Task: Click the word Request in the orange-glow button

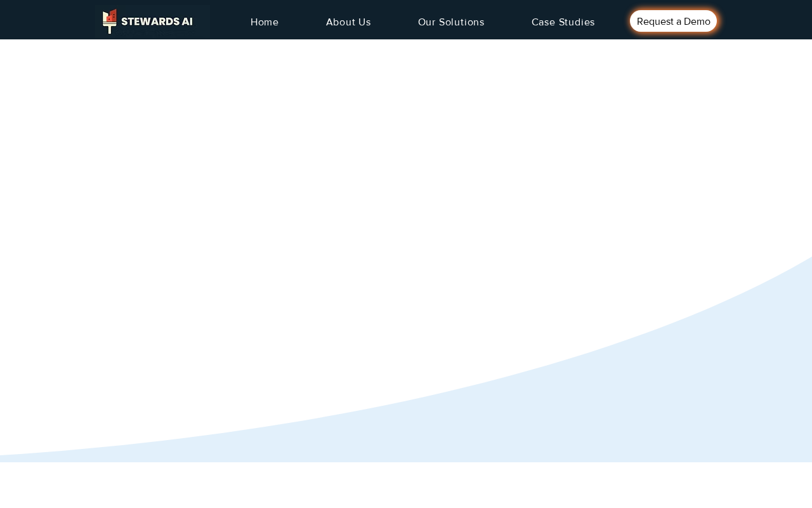Action: point(655,22)
